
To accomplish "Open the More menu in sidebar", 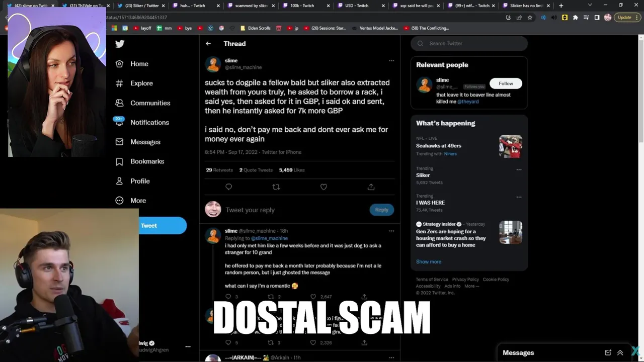I will (130, 201).
